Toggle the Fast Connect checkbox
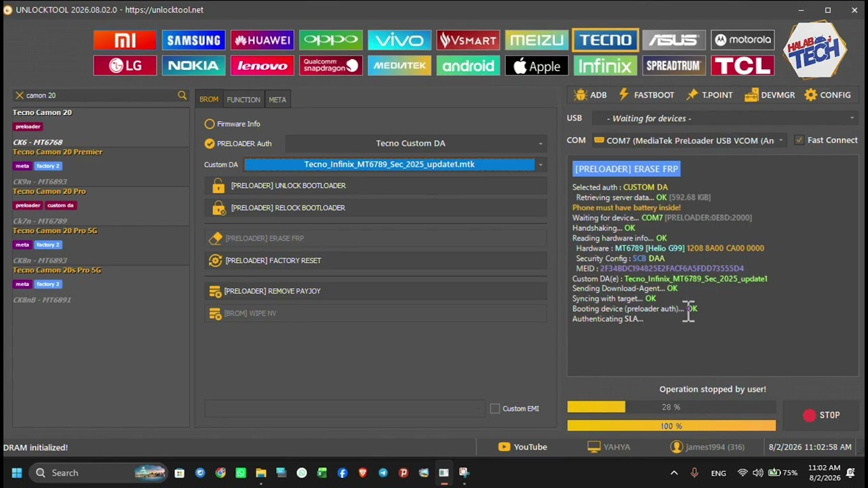 click(x=826, y=140)
